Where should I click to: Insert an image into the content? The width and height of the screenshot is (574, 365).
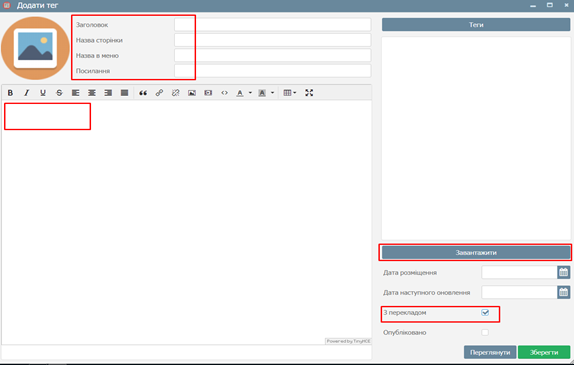(192, 93)
